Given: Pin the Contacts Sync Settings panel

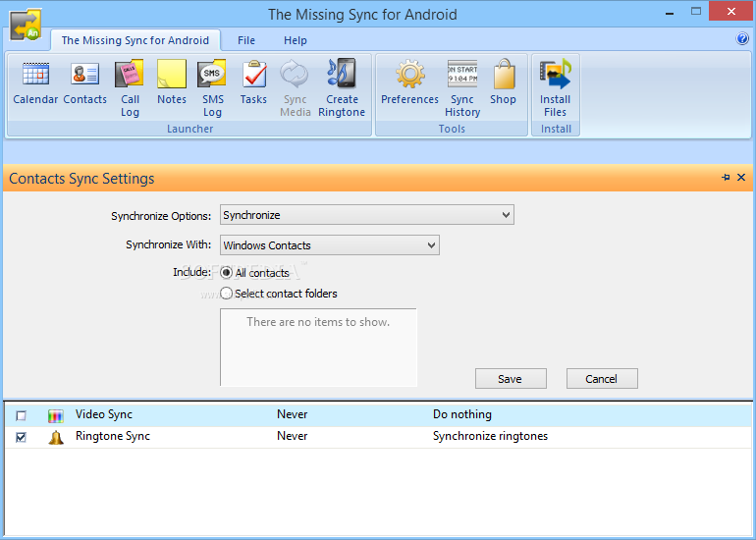Looking at the screenshot, I should (x=726, y=178).
